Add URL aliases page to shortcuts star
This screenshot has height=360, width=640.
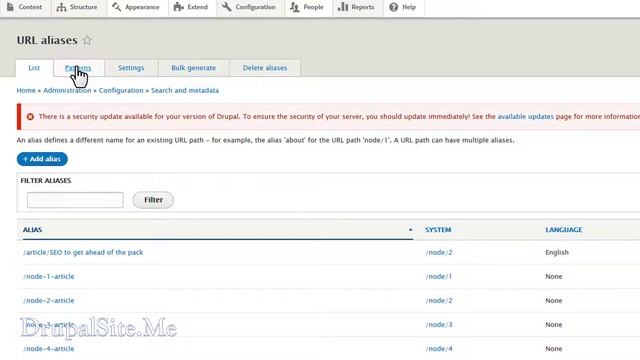pyautogui.click(x=87, y=40)
